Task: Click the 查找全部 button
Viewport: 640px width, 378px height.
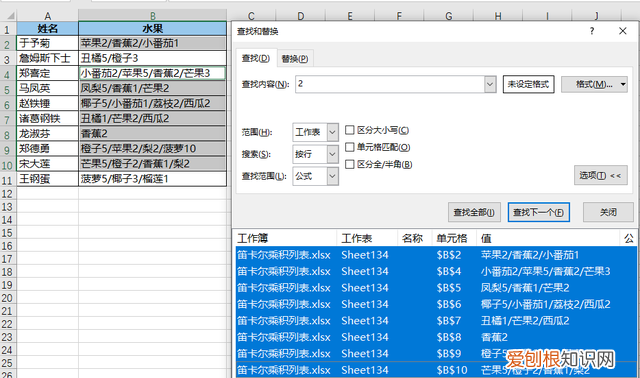Action: click(474, 212)
